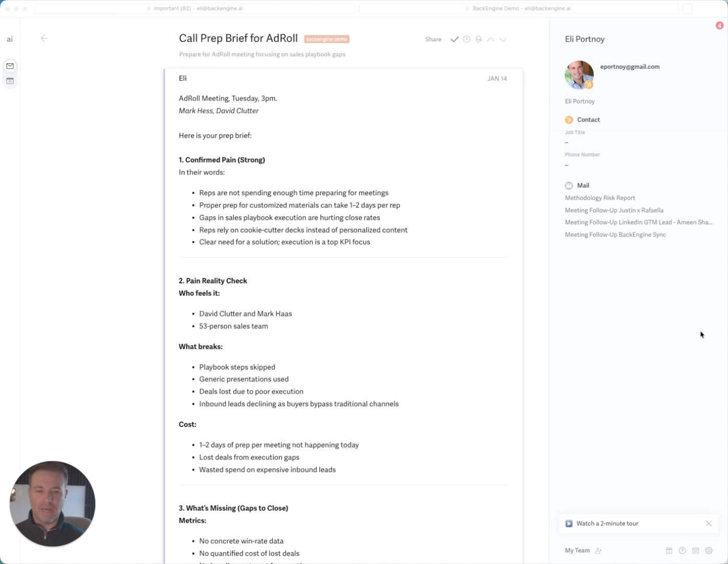
Task: Click the layers icon beside the clock
Action: pyautogui.click(x=478, y=39)
